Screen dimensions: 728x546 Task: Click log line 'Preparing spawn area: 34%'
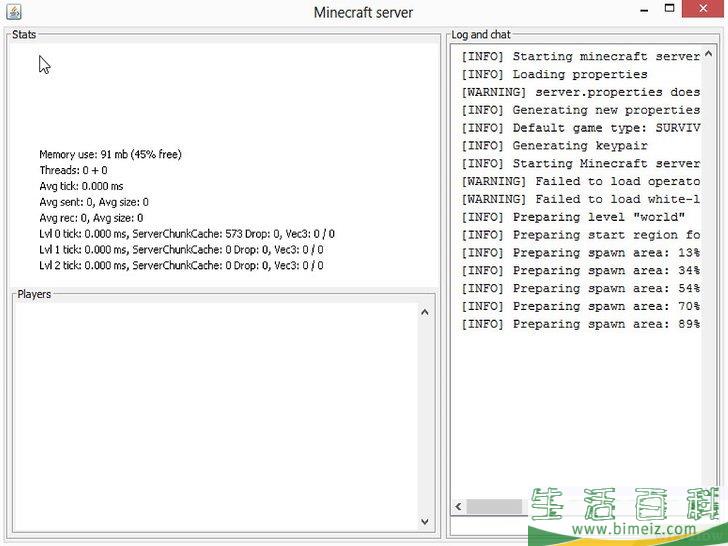[x=580, y=271]
